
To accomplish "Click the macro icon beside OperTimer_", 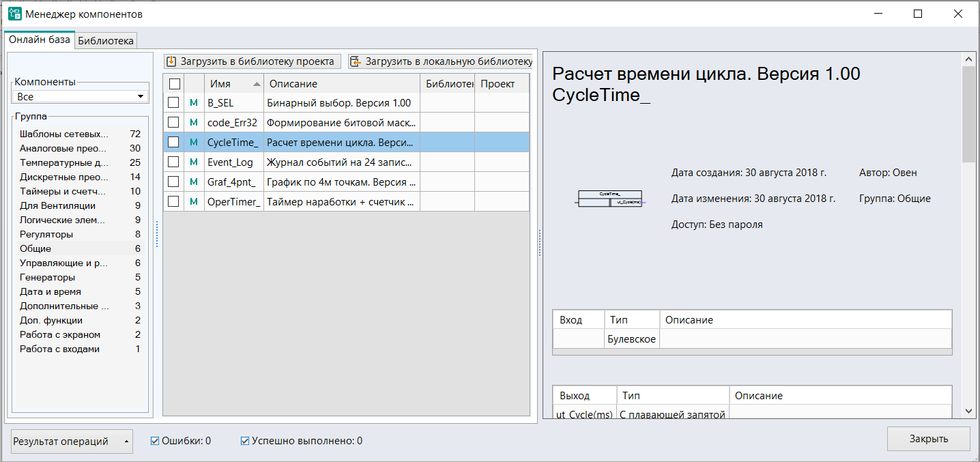I will (x=193, y=202).
